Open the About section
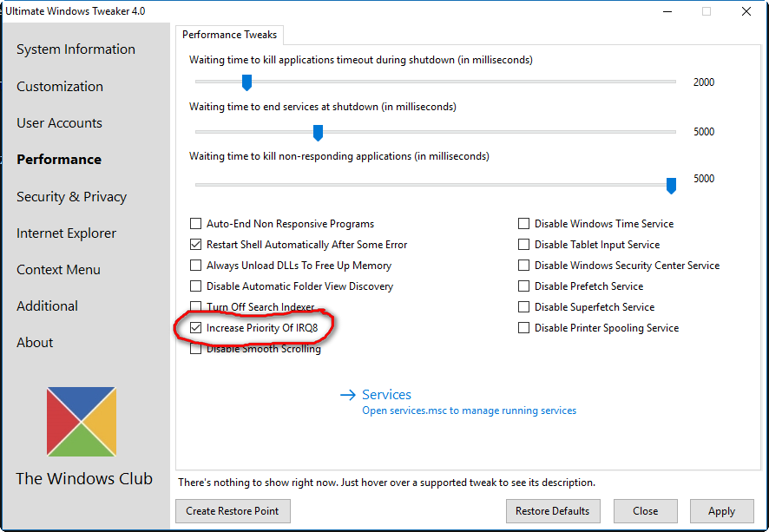Viewport: 769px width, 532px height. pyautogui.click(x=35, y=342)
